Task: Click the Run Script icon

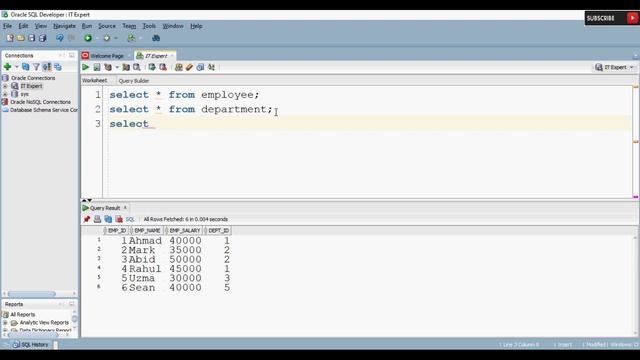Action: [x=97, y=67]
